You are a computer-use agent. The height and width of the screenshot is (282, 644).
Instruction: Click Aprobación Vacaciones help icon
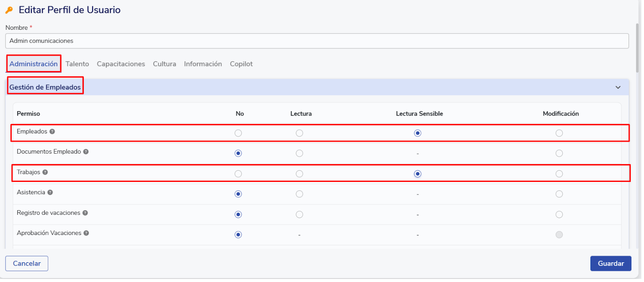(x=86, y=233)
